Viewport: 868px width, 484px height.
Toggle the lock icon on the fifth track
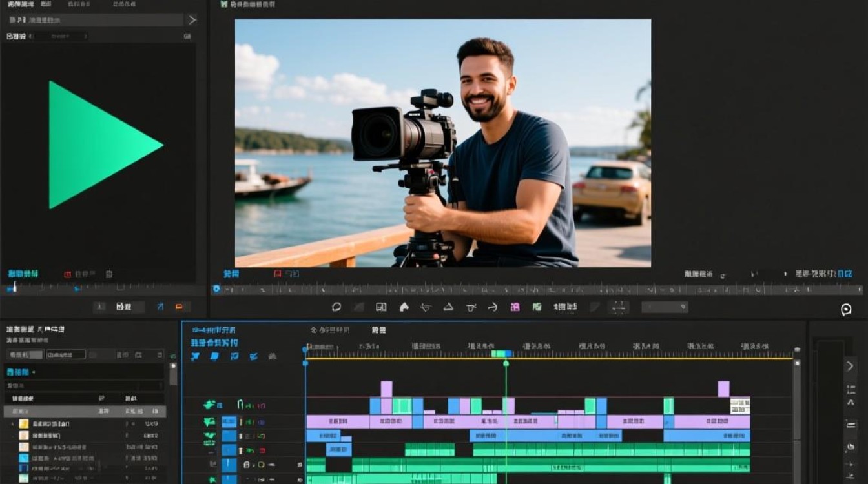(246, 465)
